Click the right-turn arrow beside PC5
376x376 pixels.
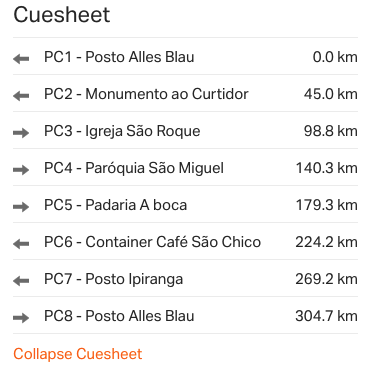pyautogui.click(x=21, y=207)
